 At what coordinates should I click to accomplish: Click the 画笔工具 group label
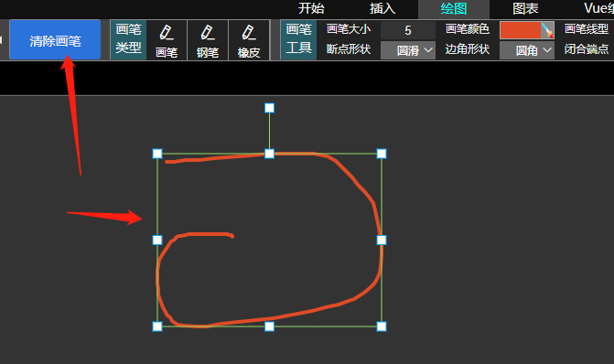[x=299, y=39]
